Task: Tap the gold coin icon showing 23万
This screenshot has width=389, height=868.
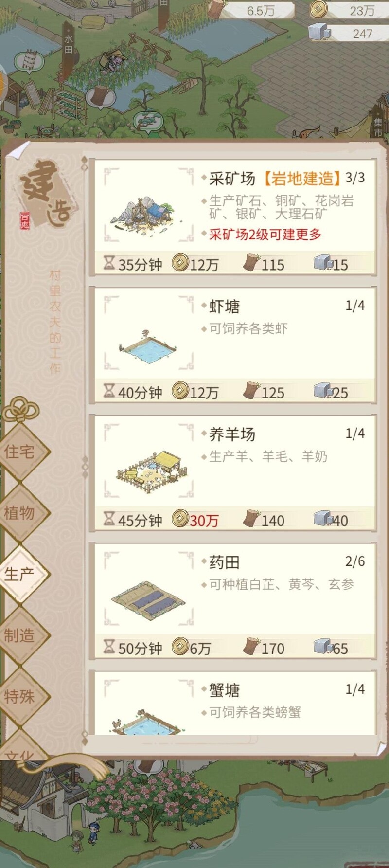Action: pos(318,9)
